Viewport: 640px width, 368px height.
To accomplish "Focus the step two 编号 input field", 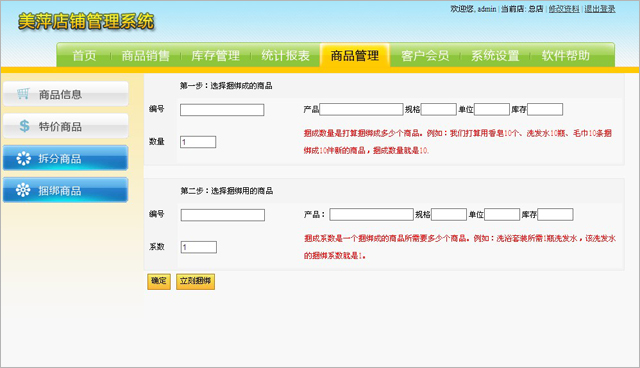I will (x=223, y=215).
